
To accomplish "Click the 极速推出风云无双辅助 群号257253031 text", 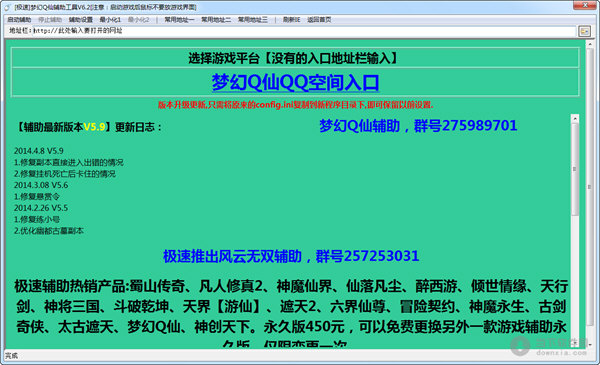I will tap(291, 256).
